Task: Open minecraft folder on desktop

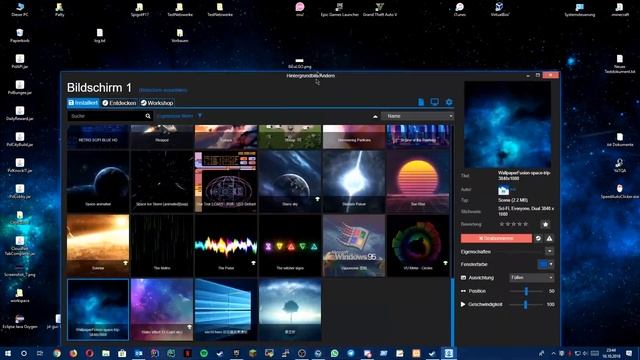Action: click(620, 9)
